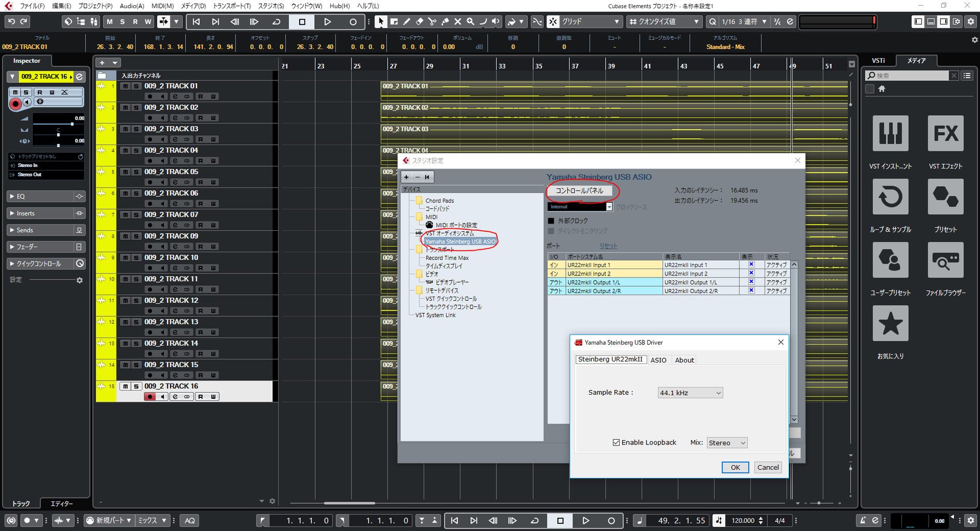980x531 pixels.
Task: Solo track 009_2 TRACK 05
Action: point(136,172)
